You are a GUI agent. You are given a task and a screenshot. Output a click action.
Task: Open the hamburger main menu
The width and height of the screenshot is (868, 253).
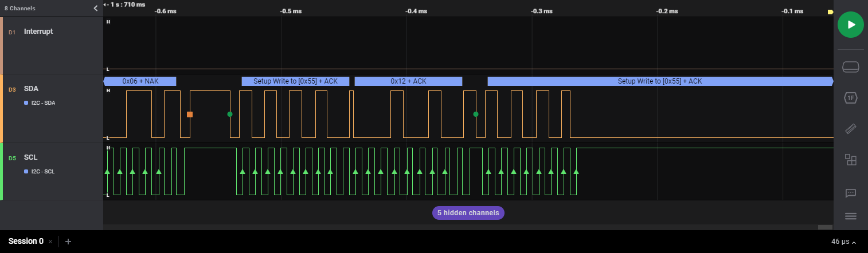point(851,216)
